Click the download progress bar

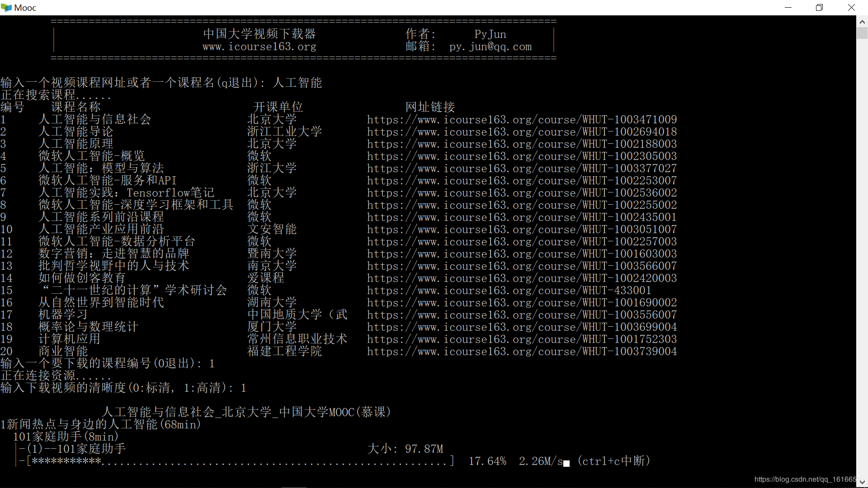tap(240, 461)
